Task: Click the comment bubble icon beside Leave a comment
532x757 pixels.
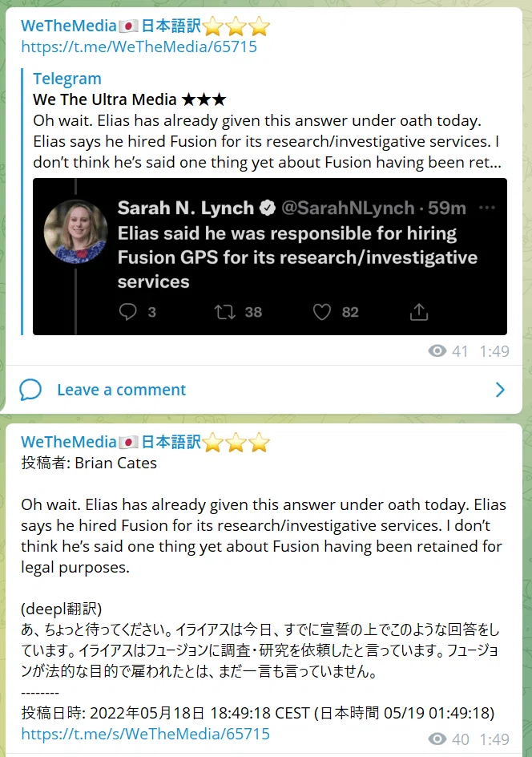Action: 30,390
